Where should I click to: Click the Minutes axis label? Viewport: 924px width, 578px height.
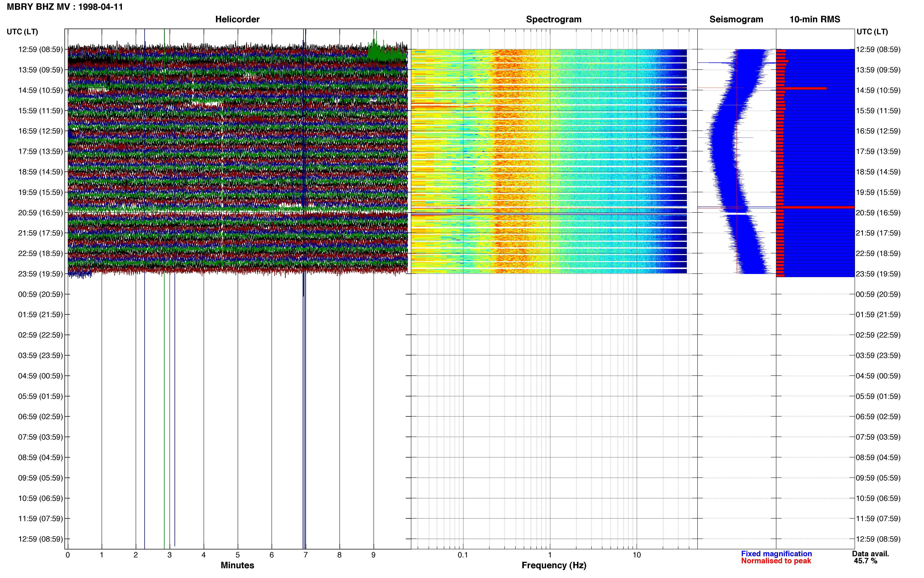pyautogui.click(x=237, y=565)
